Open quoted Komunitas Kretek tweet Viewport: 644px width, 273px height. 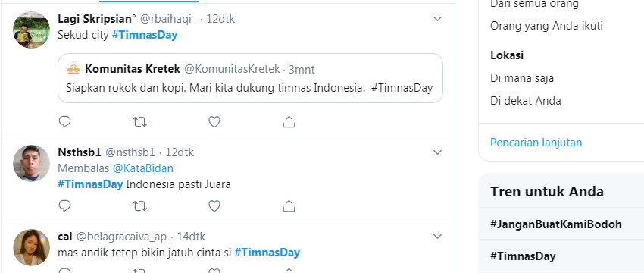(x=250, y=78)
